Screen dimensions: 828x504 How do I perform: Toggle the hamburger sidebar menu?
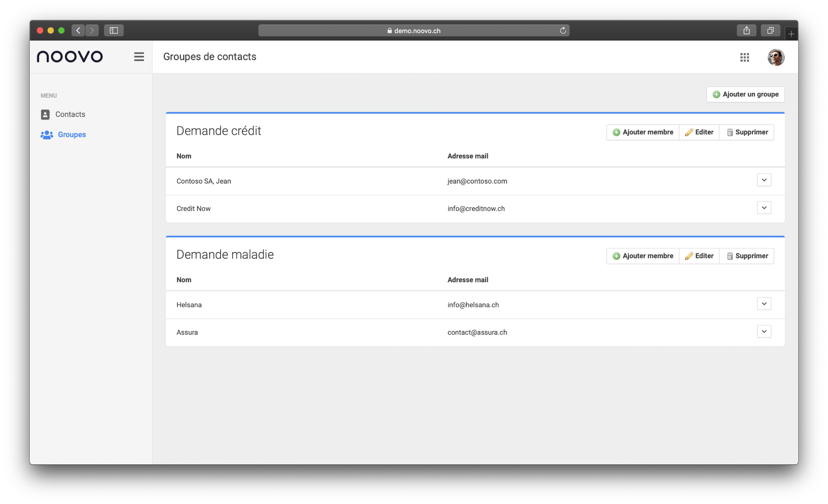click(139, 57)
